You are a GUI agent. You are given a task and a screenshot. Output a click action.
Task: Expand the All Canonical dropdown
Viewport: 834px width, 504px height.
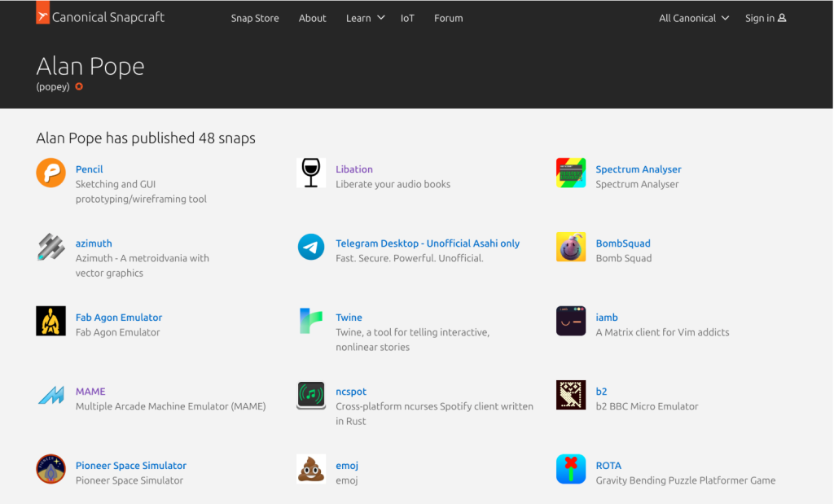[694, 18]
